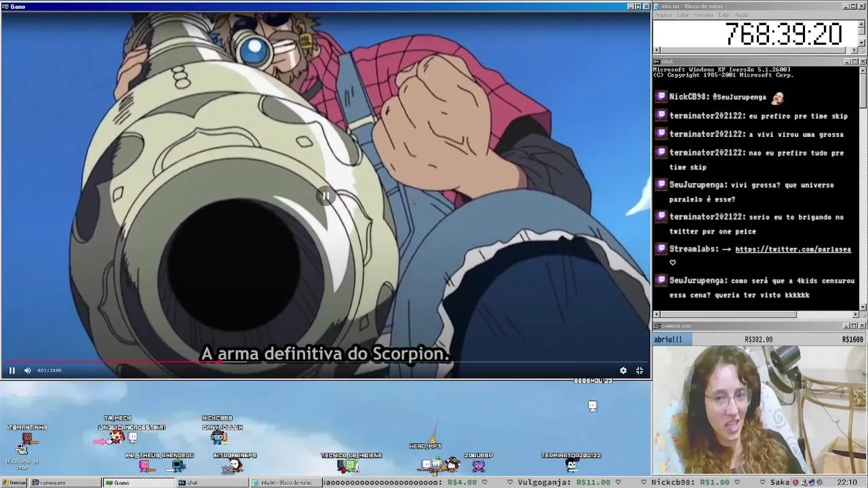This screenshot has height=488, width=868.
Task: Switch to the chat taskbar button
Action: click(212, 483)
